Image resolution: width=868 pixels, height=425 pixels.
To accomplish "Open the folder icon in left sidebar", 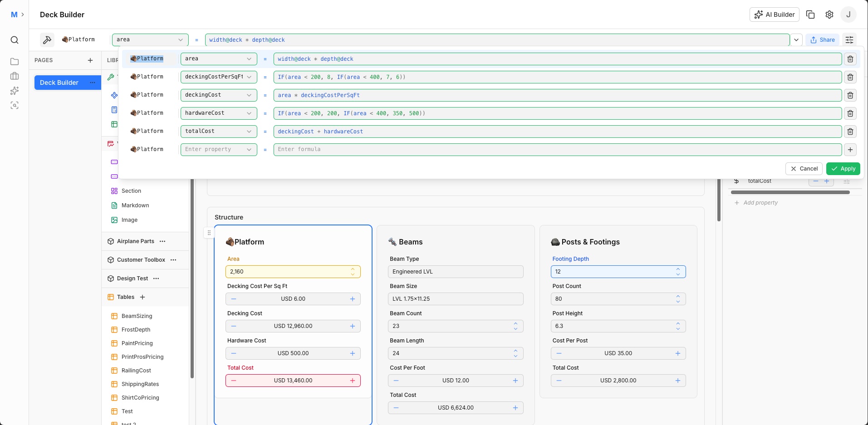I will click(15, 62).
